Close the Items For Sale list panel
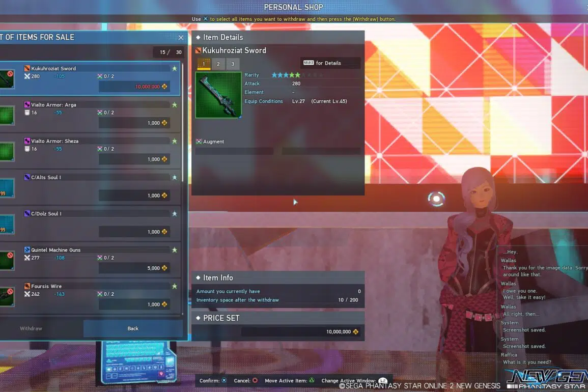This screenshot has height=392, width=588. [x=181, y=37]
